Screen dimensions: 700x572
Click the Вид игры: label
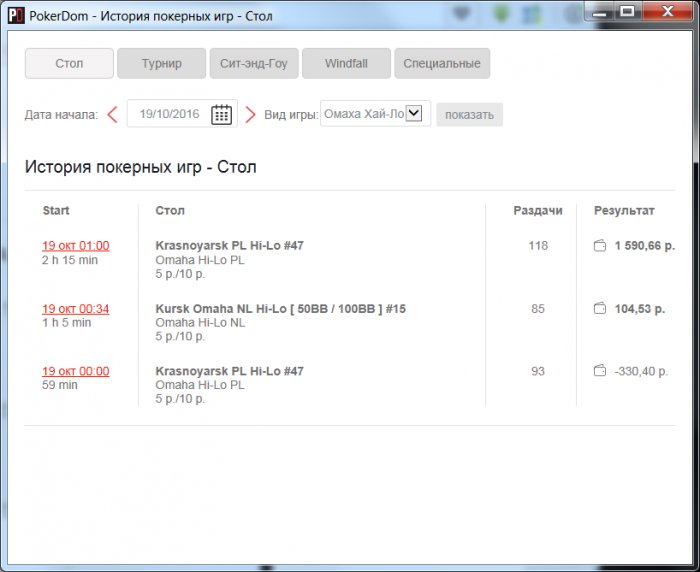(x=292, y=115)
